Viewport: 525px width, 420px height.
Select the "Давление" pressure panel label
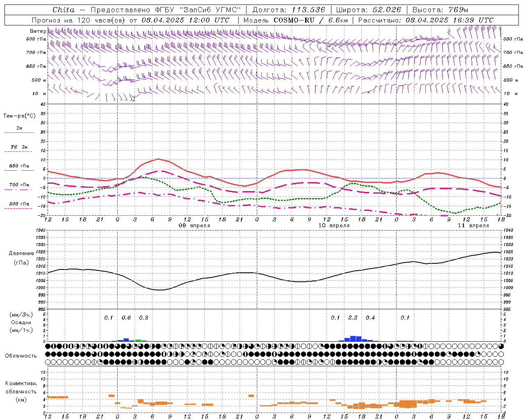tap(21, 253)
